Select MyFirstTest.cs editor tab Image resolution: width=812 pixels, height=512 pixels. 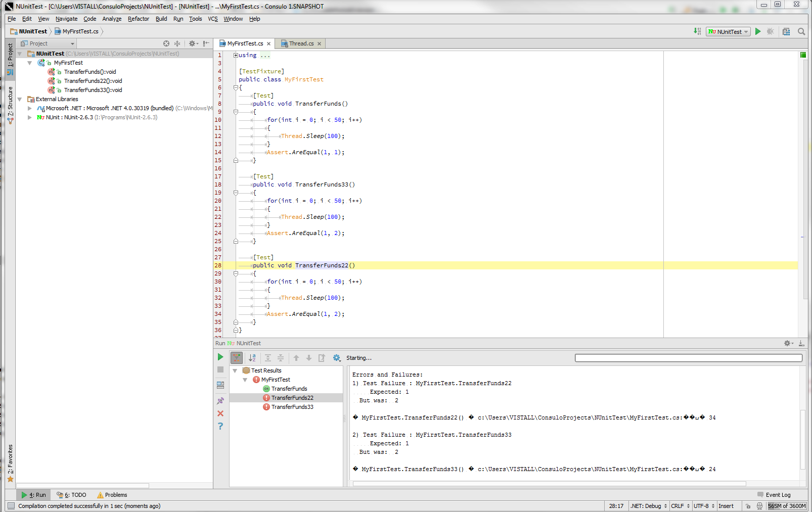(x=245, y=43)
